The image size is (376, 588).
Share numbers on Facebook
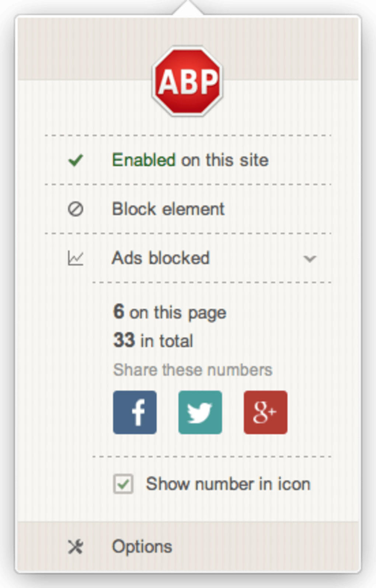click(135, 412)
